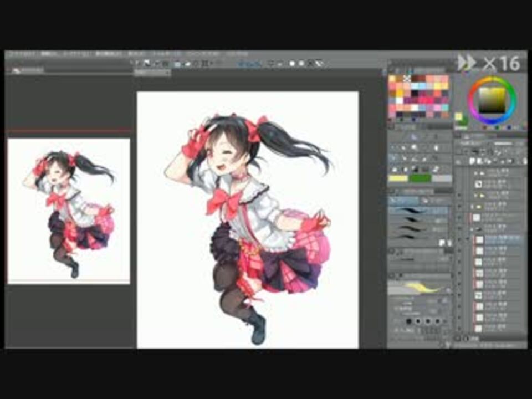Click the small artwork preview in left panel

[69, 211]
